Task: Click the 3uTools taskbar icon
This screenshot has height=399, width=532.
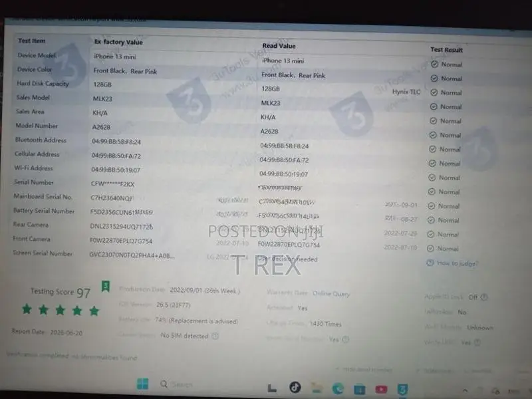Action: point(402,390)
